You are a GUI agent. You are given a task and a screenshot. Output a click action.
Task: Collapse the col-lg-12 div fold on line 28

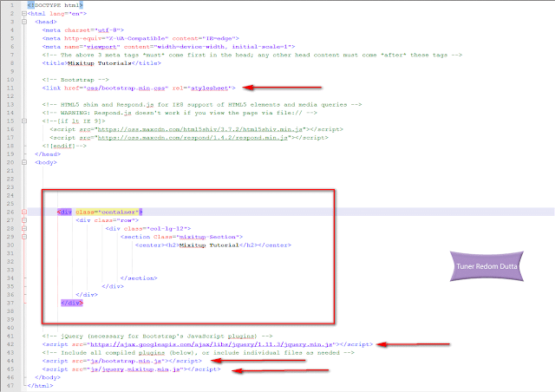coord(24,228)
